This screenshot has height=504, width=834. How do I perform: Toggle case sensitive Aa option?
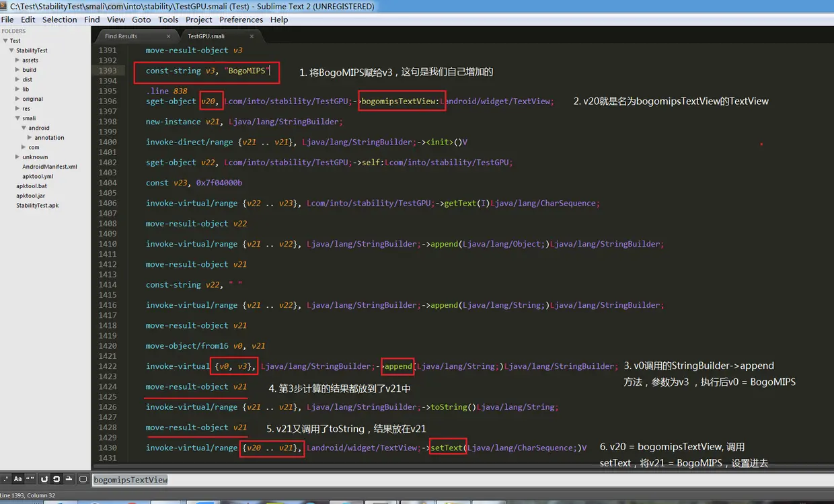click(x=18, y=479)
